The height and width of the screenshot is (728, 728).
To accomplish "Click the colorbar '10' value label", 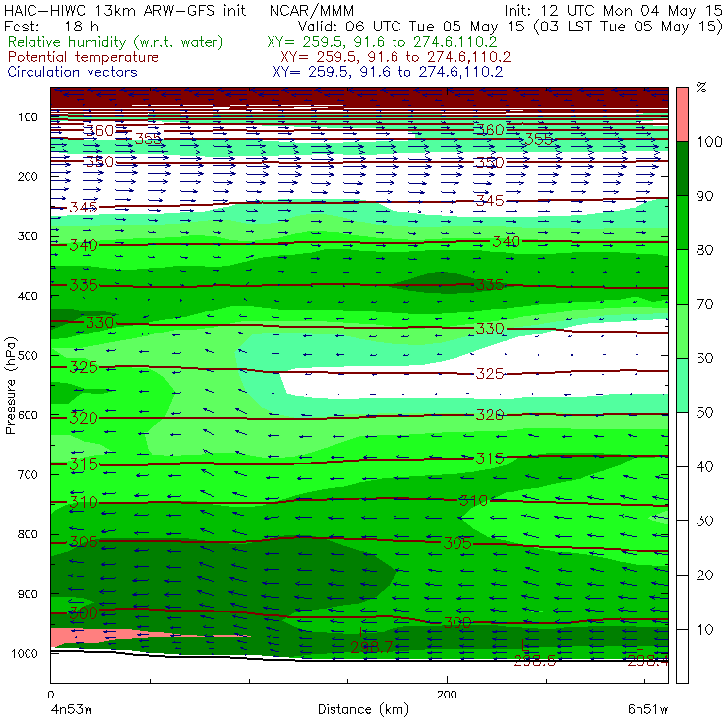I will click(x=704, y=629).
